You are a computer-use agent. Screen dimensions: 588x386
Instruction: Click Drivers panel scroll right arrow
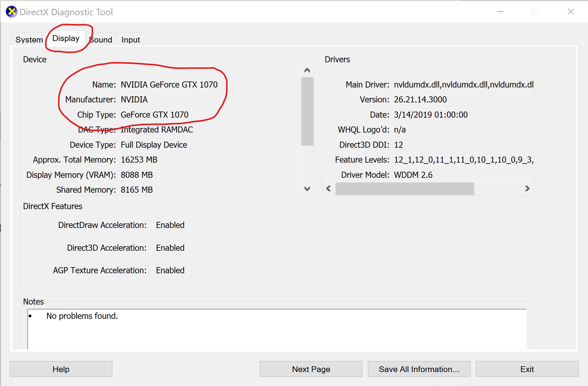[x=527, y=188]
